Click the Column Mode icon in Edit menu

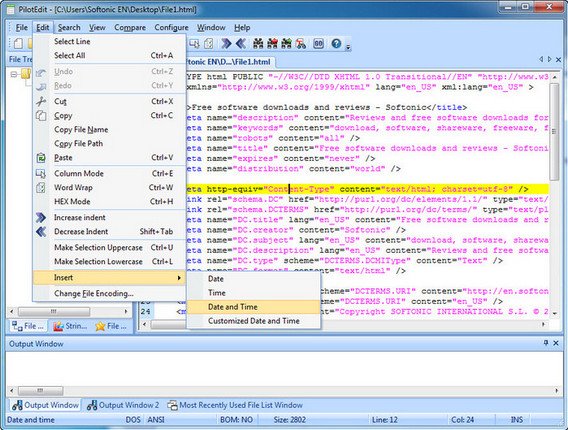[41, 174]
